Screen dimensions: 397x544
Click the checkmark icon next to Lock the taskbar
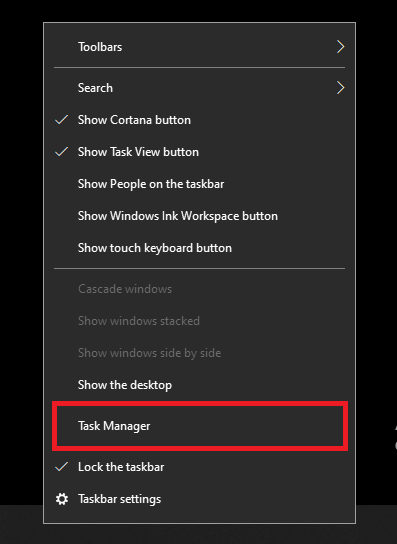pyautogui.click(x=61, y=467)
